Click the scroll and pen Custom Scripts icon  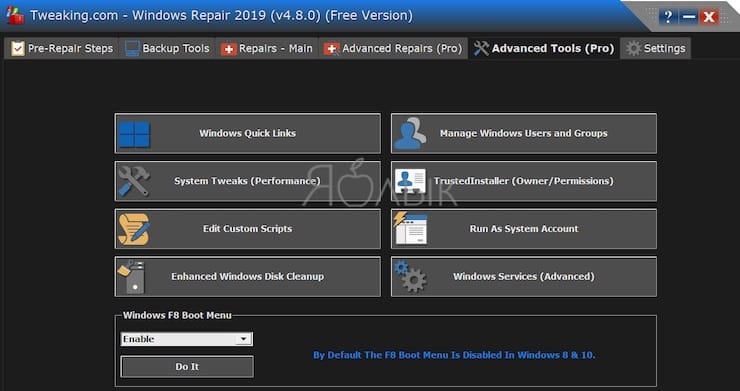pyautogui.click(x=134, y=229)
